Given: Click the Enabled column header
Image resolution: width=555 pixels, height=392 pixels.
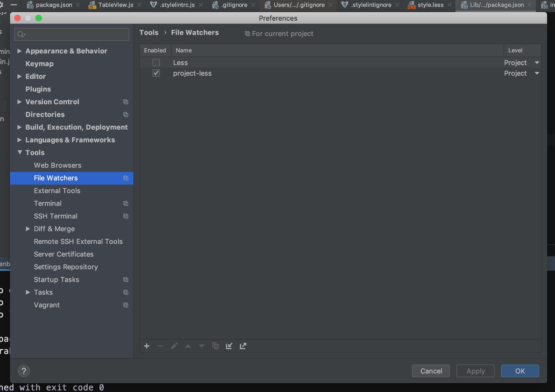Looking at the screenshot, I should 155,50.
